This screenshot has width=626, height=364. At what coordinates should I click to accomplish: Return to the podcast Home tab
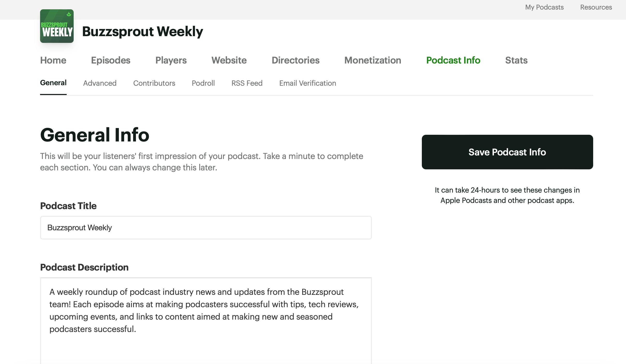(53, 60)
